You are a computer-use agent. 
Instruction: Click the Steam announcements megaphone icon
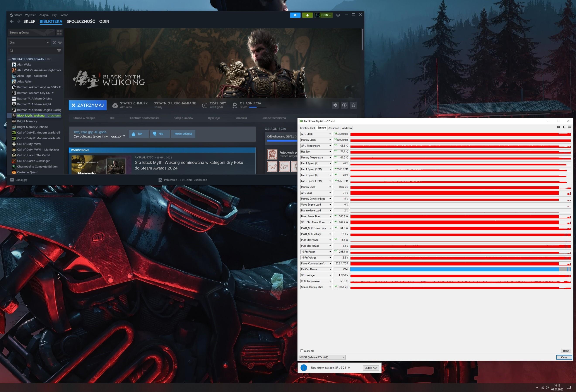point(295,15)
